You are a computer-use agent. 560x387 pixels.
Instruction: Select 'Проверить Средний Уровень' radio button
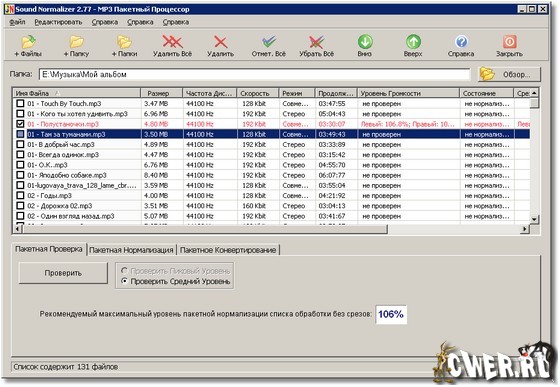coord(124,281)
